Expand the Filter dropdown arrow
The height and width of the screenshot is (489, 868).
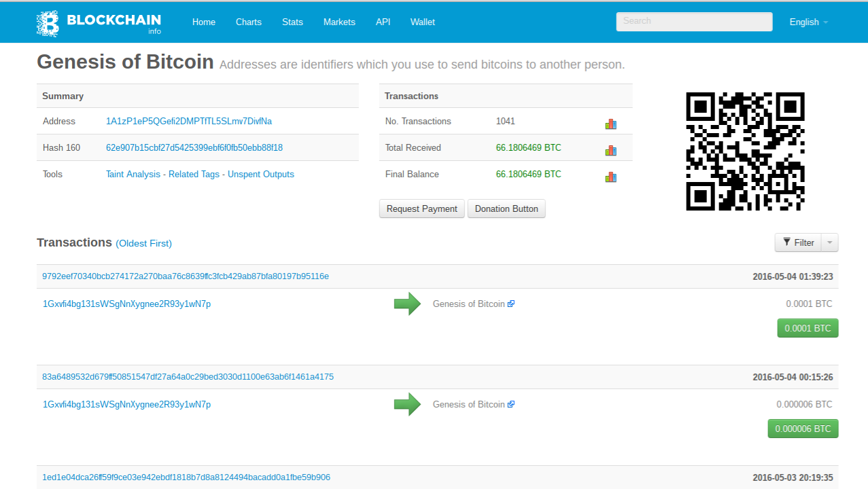830,242
